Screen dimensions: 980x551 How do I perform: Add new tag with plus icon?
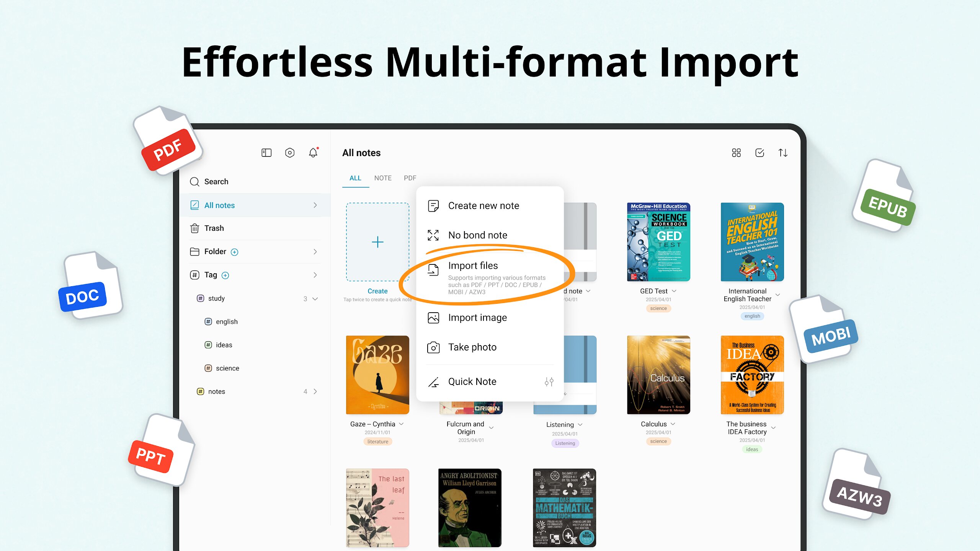click(x=225, y=275)
